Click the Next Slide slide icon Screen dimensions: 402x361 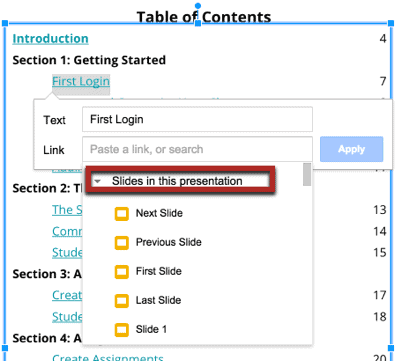point(122,214)
